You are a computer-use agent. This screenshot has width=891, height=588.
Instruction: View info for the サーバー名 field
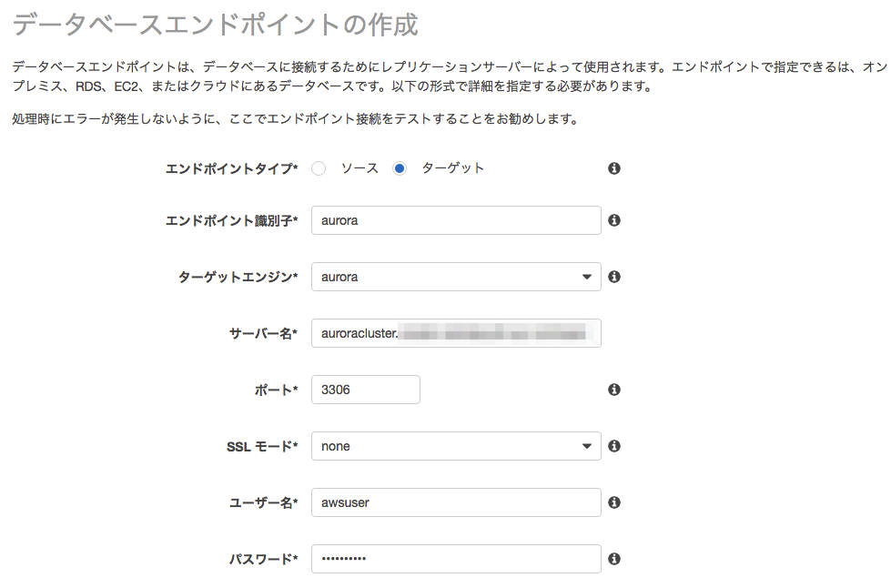pyautogui.click(x=613, y=333)
